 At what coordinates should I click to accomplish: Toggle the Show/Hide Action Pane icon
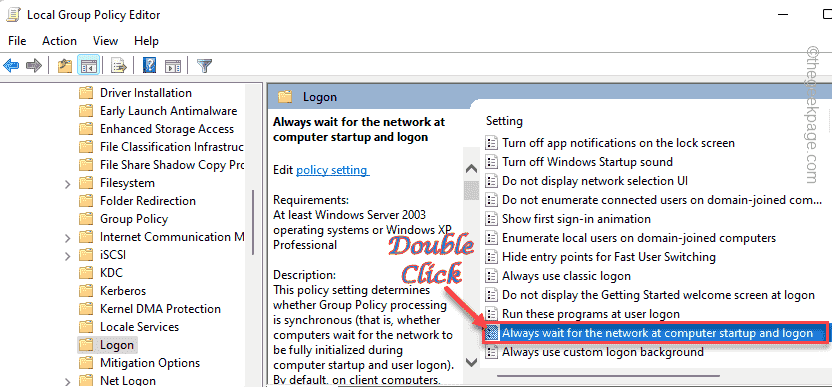[173, 66]
